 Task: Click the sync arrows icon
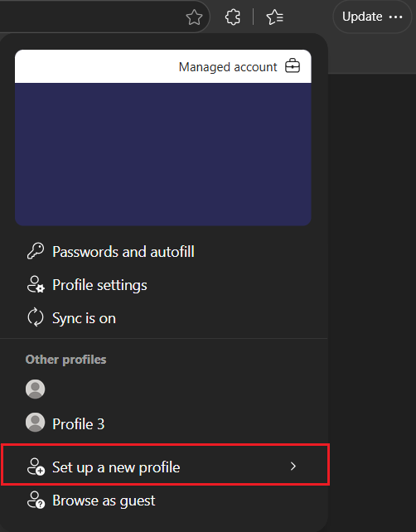36,317
